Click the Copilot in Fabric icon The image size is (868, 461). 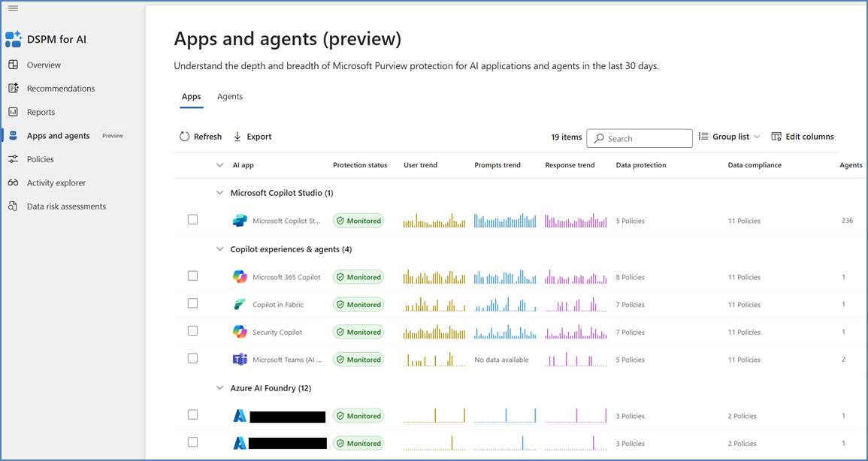tap(240, 305)
